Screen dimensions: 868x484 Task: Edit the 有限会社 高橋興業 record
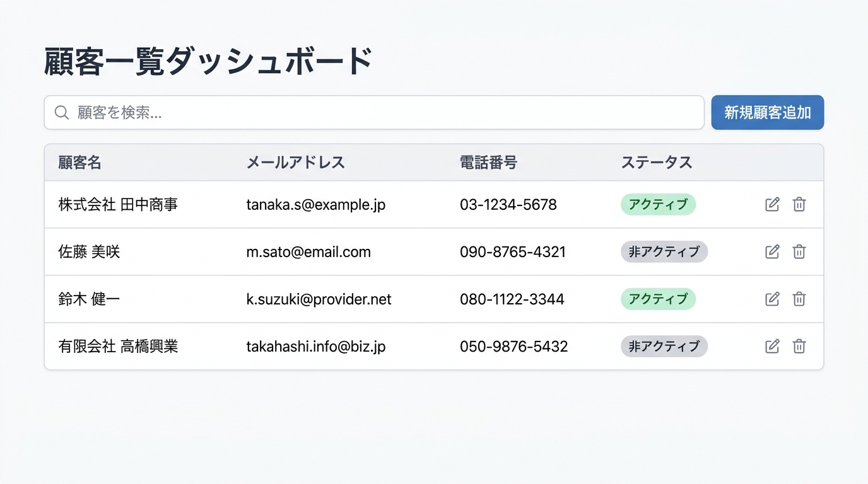(772, 346)
